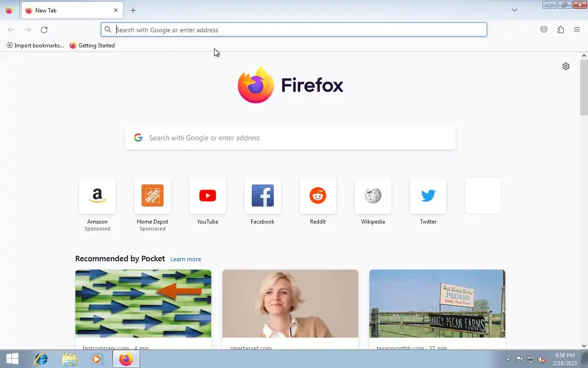The width and height of the screenshot is (588, 368).
Task: Follow the Pocket Learn more link
Action: pyautogui.click(x=186, y=259)
